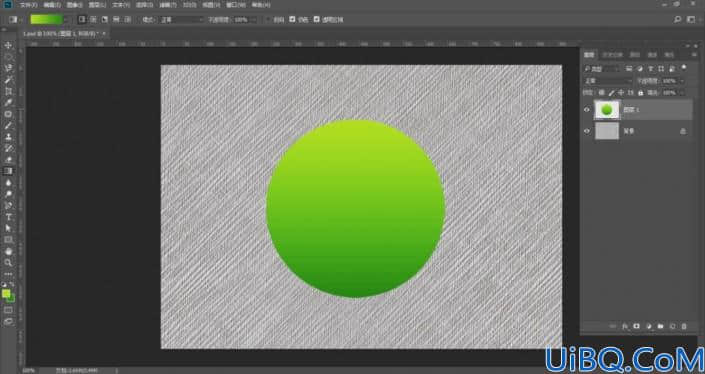This screenshot has width=705, height=374.
Task: Open the Image menu
Action: (x=75, y=5)
